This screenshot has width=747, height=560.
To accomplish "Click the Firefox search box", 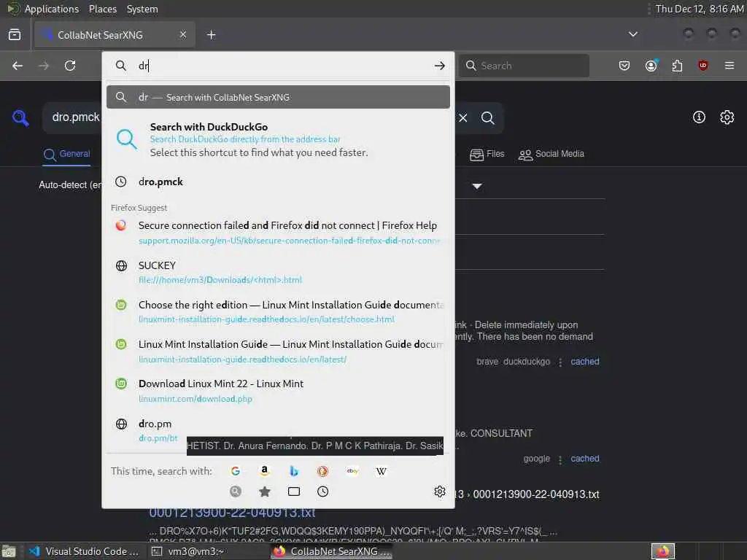I will click(525, 66).
